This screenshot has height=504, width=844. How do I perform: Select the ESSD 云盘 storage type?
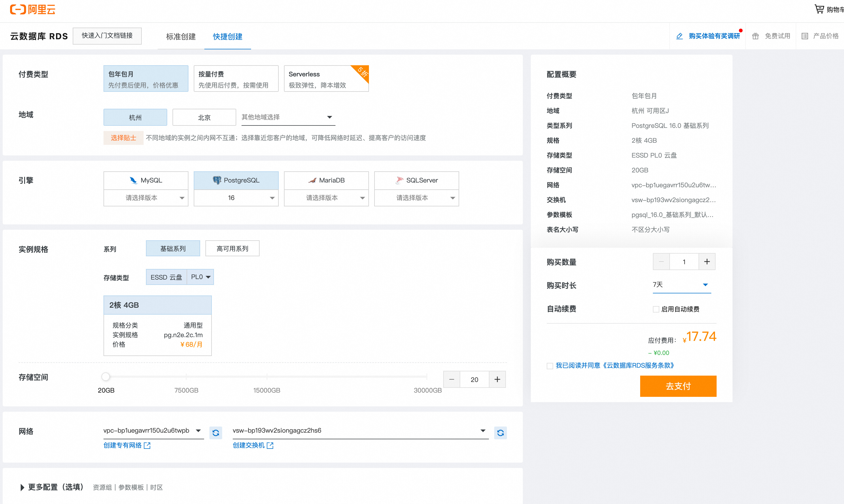166,277
